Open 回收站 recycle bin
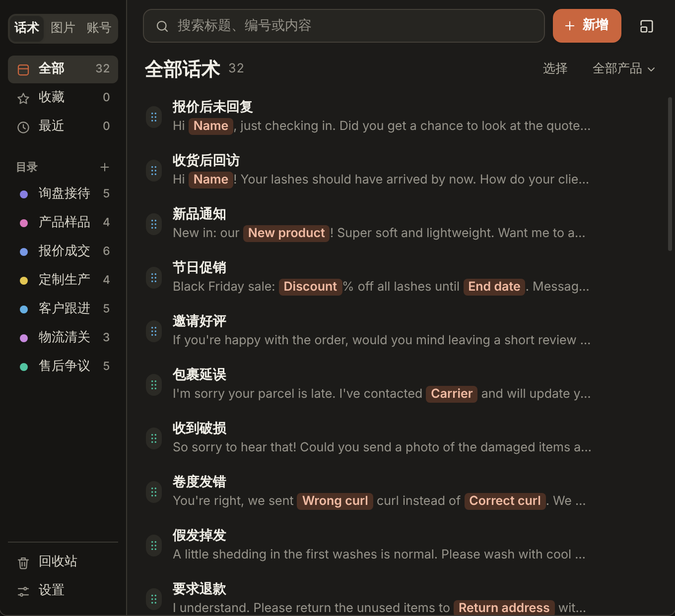The width and height of the screenshot is (675, 616). point(63,561)
